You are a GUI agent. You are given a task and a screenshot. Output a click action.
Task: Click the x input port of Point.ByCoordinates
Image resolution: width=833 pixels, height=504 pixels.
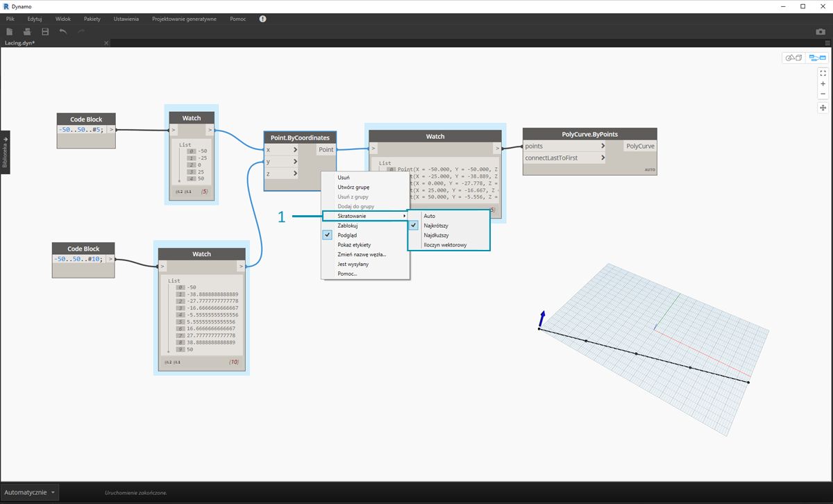pyautogui.click(x=282, y=149)
